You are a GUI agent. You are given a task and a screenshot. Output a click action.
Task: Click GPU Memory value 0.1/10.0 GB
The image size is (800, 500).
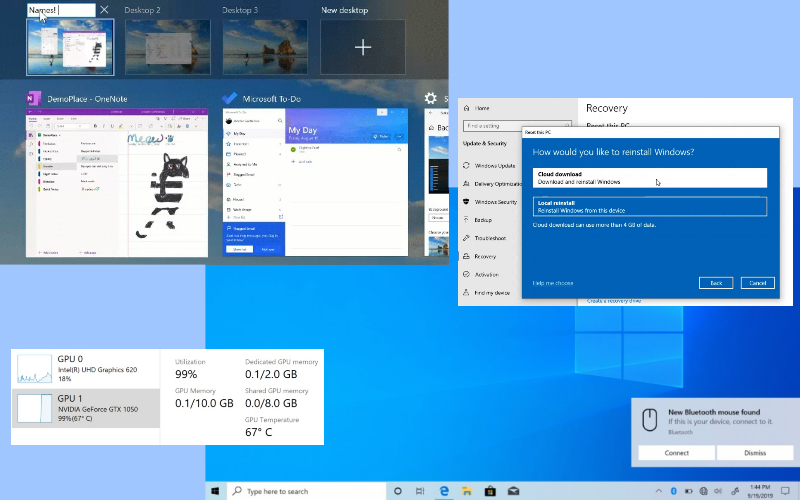click(x=204, y=403)
